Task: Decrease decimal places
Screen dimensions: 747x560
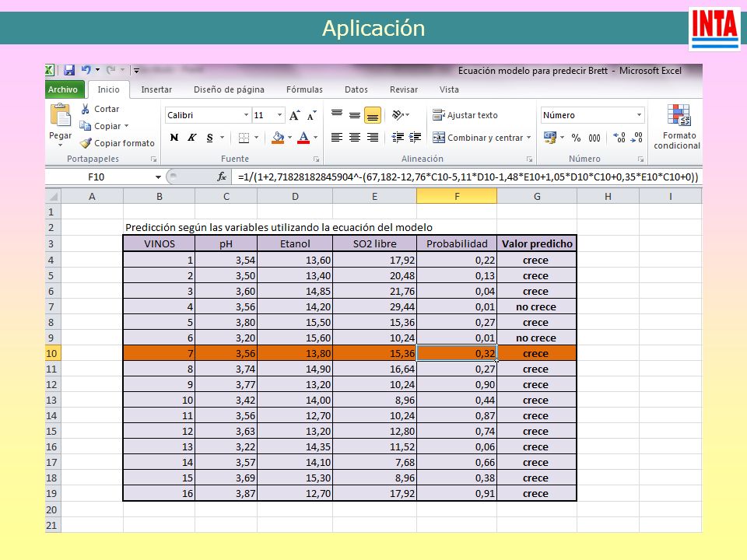Action: coord(637,138)
